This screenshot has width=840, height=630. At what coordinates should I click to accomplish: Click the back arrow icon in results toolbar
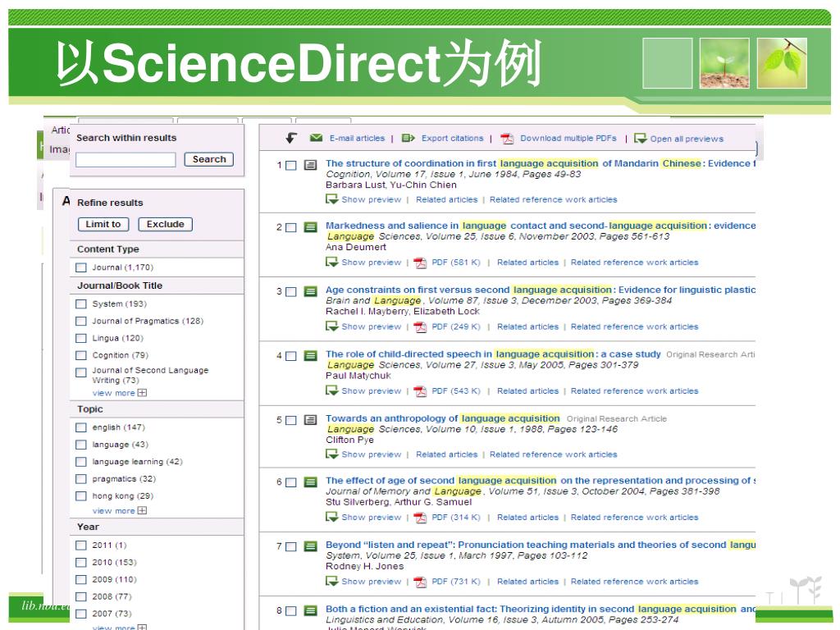(x=291, y=138)
